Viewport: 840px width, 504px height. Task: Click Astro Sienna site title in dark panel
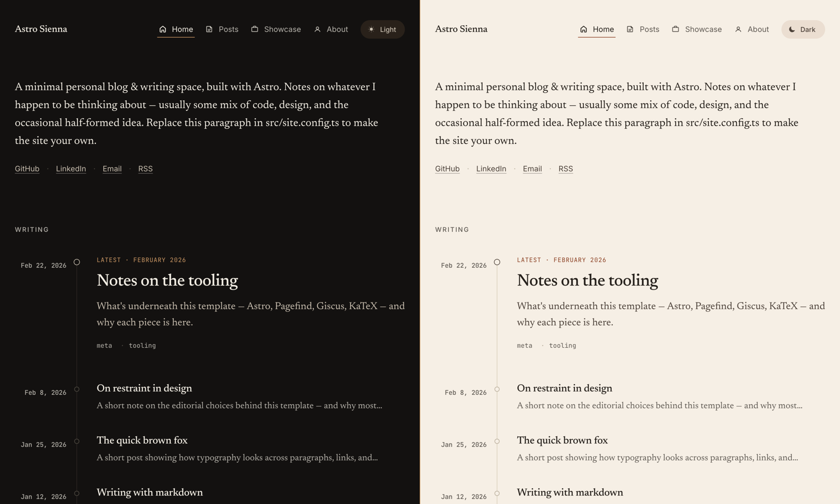41,29
